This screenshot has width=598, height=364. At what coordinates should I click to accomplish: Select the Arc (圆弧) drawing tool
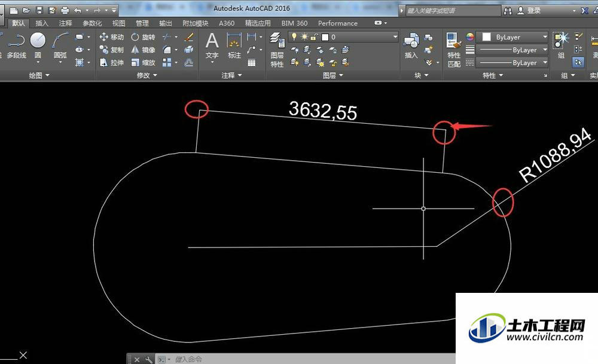coord(60,46)
